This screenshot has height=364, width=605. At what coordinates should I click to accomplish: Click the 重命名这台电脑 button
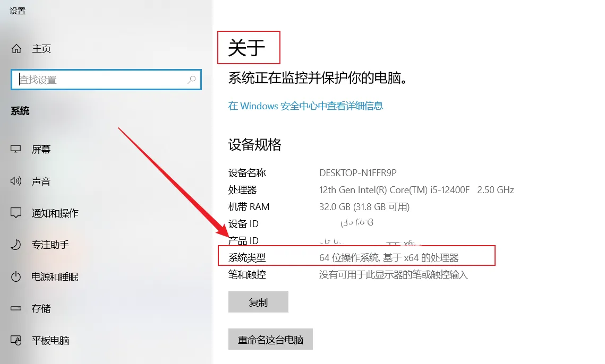(x=270, y=339)
